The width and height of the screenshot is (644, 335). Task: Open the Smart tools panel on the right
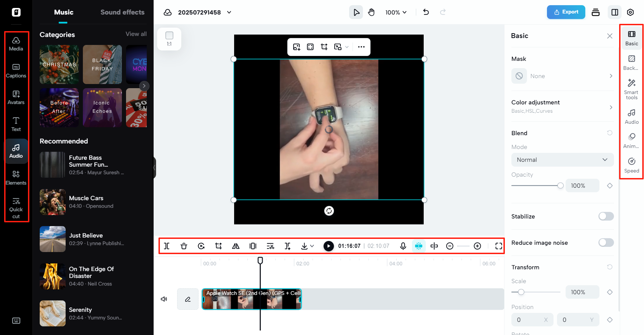(631, 89)
